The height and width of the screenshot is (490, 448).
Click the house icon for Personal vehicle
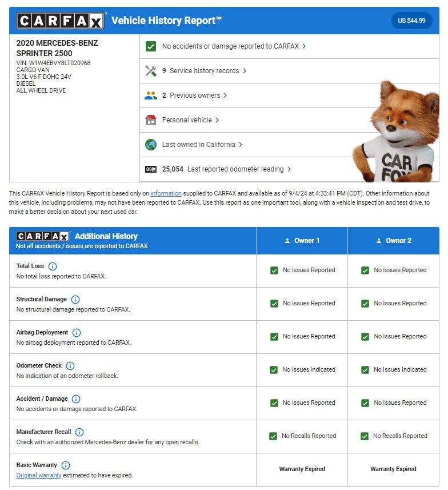[x=151, y=120]
